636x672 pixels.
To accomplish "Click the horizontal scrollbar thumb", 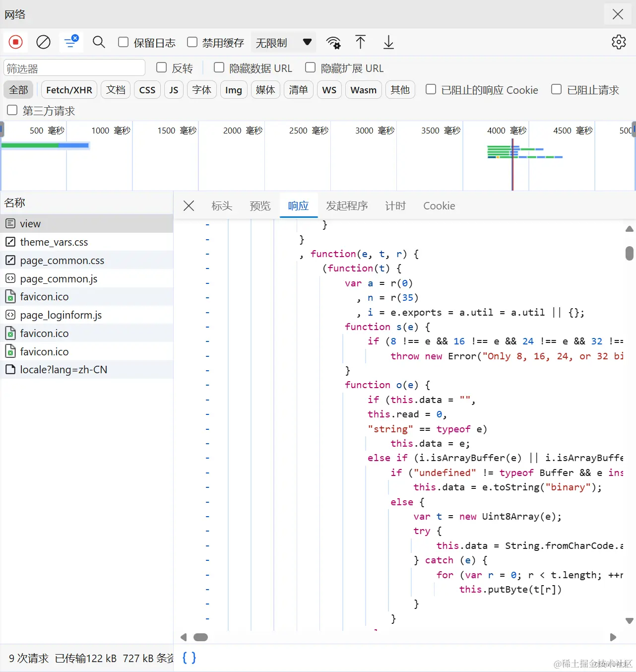I will click(x=200, y=637).
